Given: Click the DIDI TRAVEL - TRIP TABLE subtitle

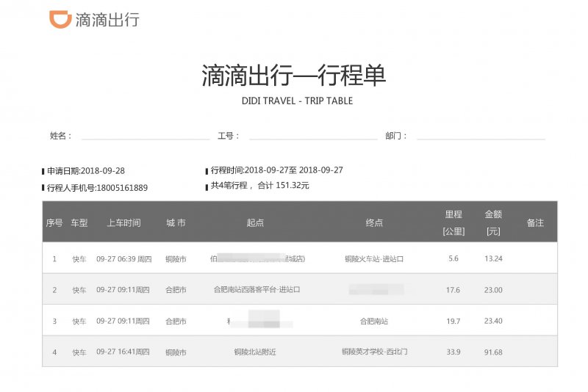Looking at the screenshot, I should [x=297, y=101].
